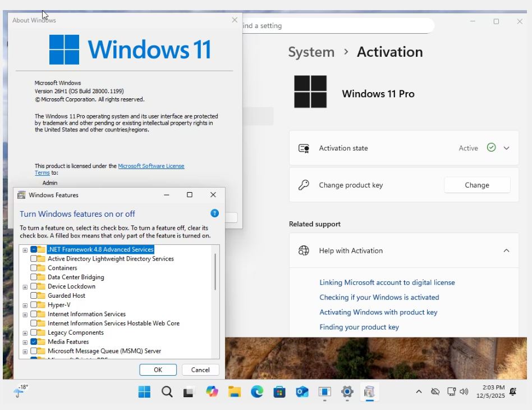The height and width of the screenshot is (410, 532).
Task: Check the Device Lockdown checkbox
Action: 34,286
